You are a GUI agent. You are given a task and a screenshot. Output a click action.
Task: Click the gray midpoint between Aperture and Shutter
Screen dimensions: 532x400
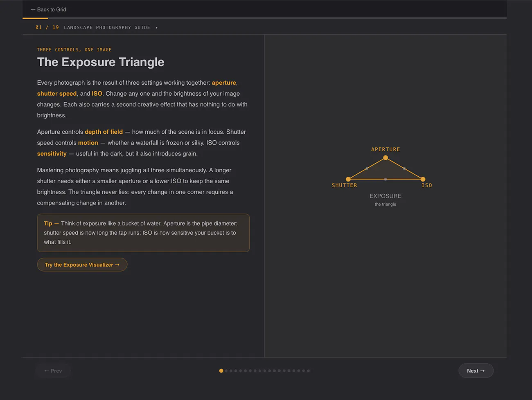(367, 169)
